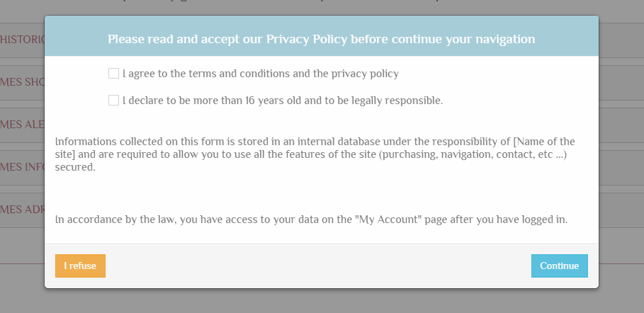This screenshot has height=313, width=644.
Task: Open the "MES ALE" background menu entry
Action: 23,125
